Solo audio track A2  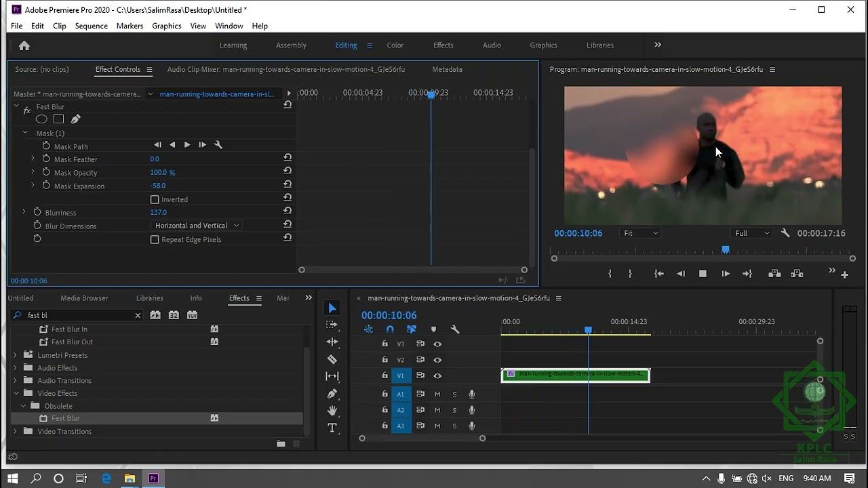point(454,410)
